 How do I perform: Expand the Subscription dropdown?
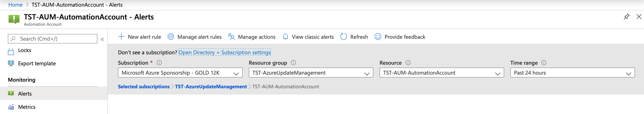tap(180, 73)
